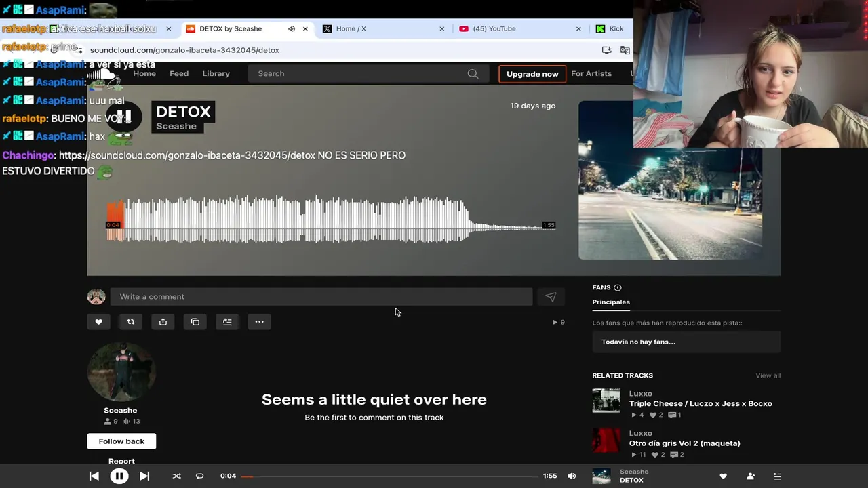
Task: Click DETOX title in player bar
Action: coord(631,480)
